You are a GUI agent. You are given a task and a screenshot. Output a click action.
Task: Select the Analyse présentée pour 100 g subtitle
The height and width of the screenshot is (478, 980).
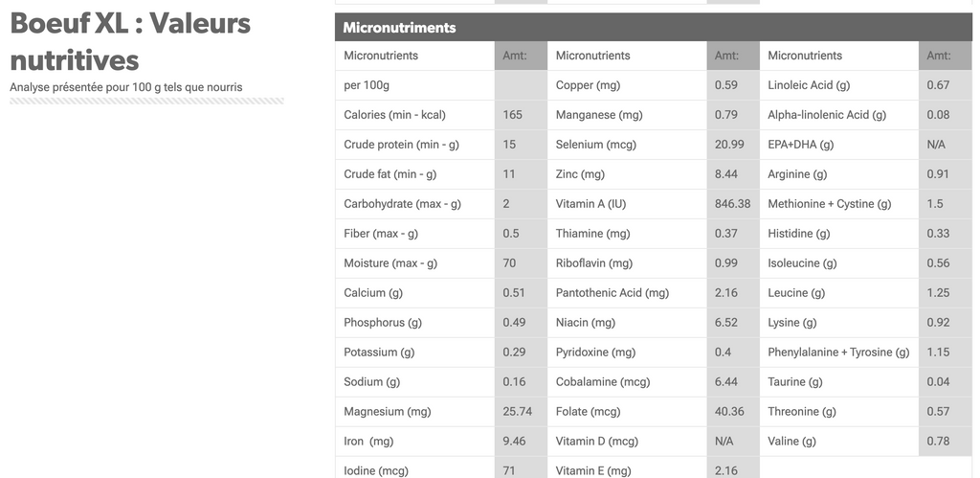pos(125,87)
